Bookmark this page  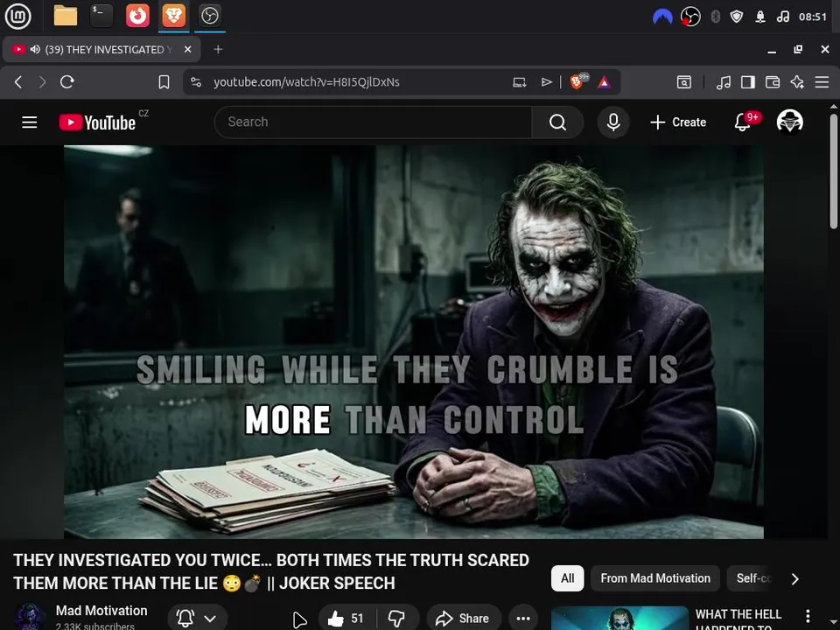pos(164,82)
